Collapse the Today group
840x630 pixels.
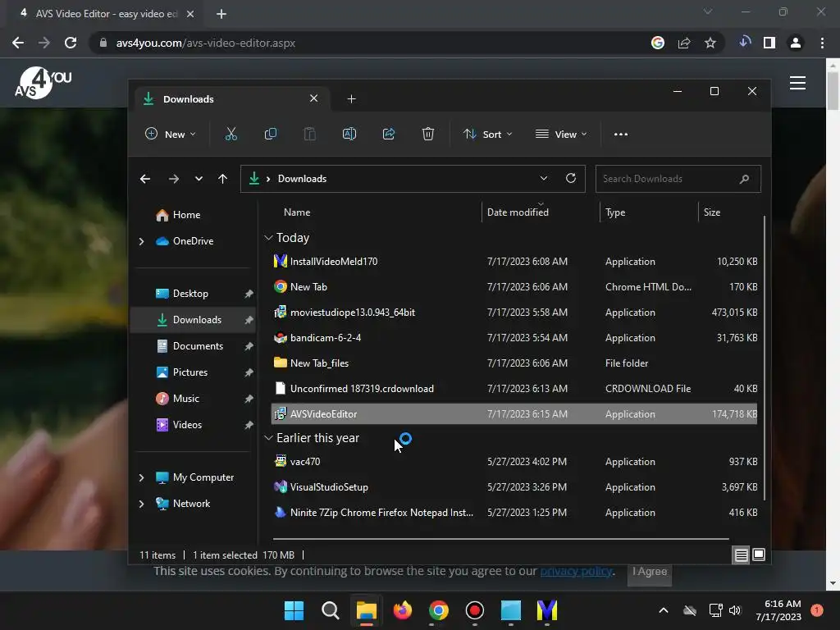[268, 238]
